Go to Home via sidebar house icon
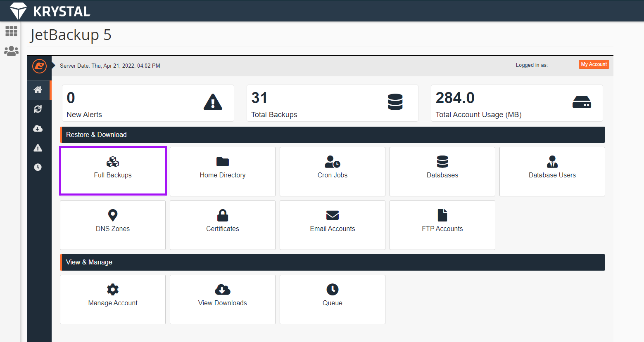Viewport: 644px width, 342px height. click(x=38, y=90)
